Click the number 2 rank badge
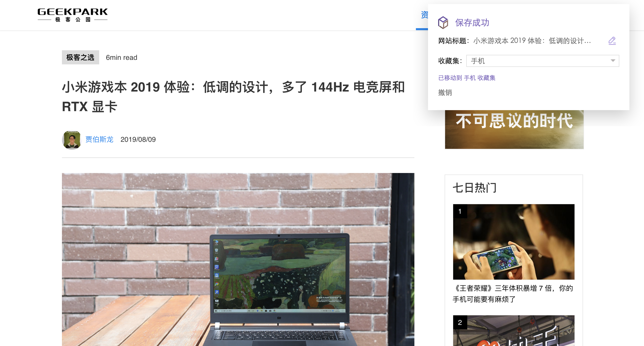644x346 pixels. [x=460, y=322]
